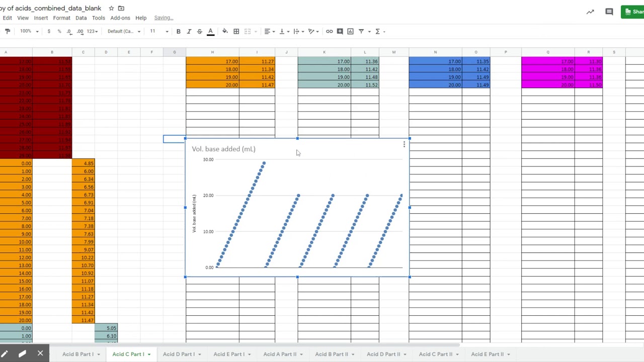This screenshot has width=644, height=362.
Task: Switch to the Acid E Part II sheet
Action: pos(487,354)
